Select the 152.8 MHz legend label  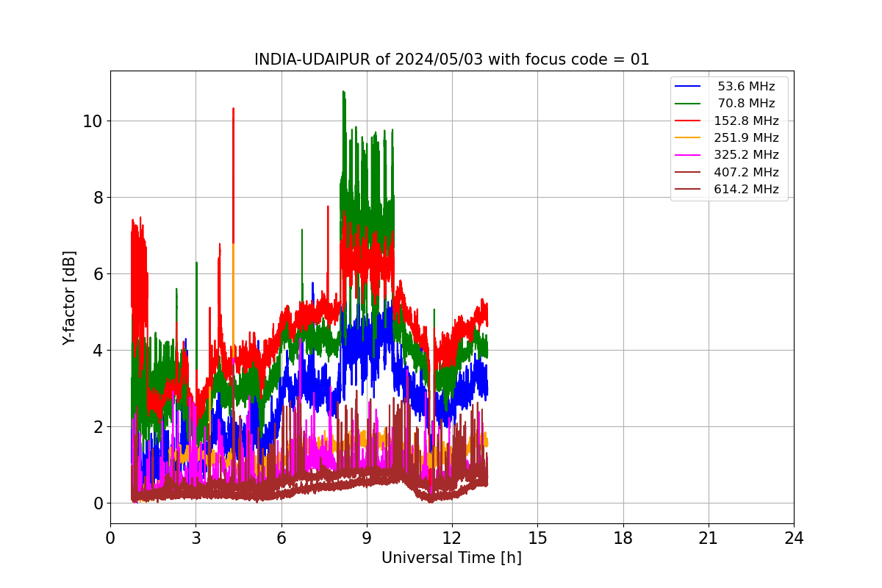tap(746, 121)
